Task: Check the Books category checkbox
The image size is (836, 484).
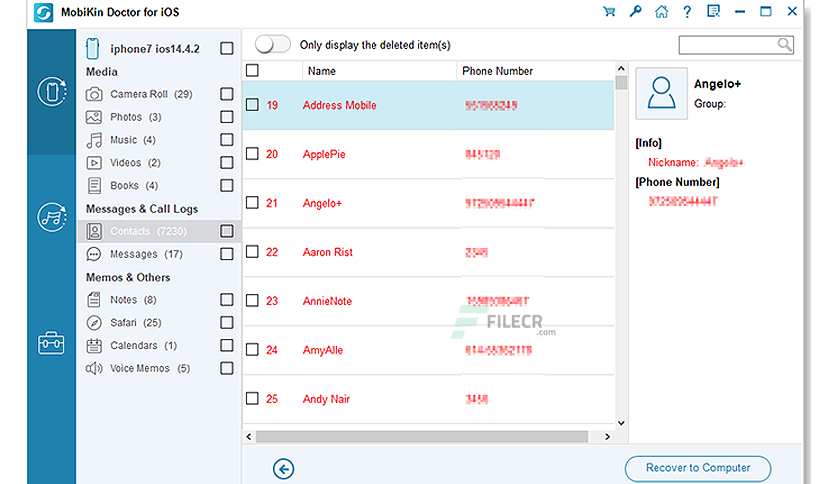Action: coord(227,185)
